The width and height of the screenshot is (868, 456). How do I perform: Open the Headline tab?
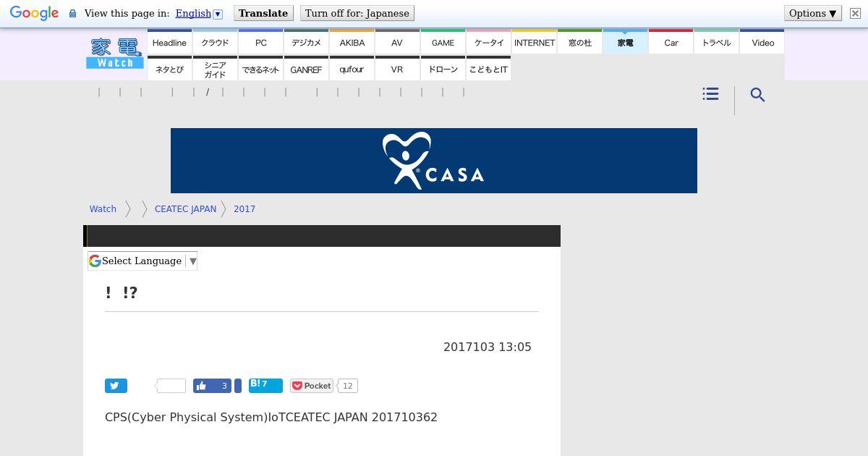pyautogui.click(x=169, y=42)
